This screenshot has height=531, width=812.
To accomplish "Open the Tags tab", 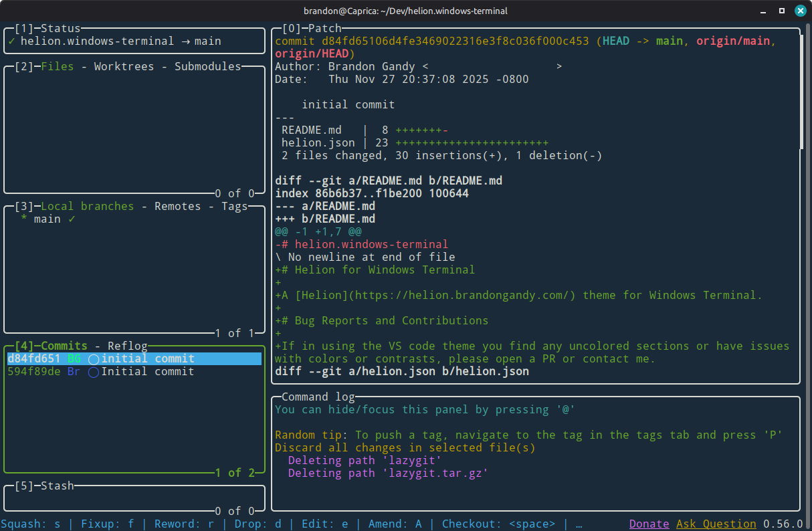I will tap(235, 206).
